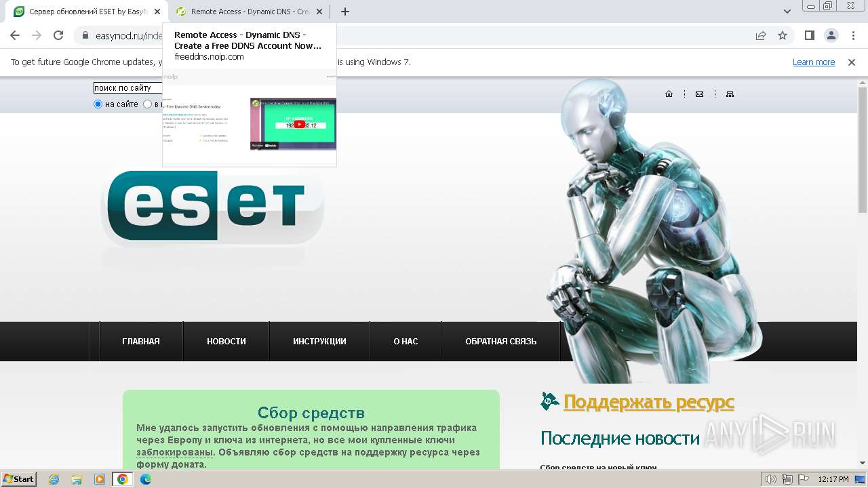Click the page's vertical scrollbar thumb
The width and height of the screenshot is (868, 488).
(863, 150)
